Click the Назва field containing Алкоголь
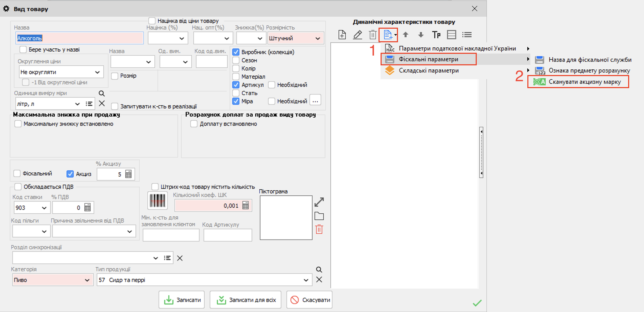 point(79,38)
